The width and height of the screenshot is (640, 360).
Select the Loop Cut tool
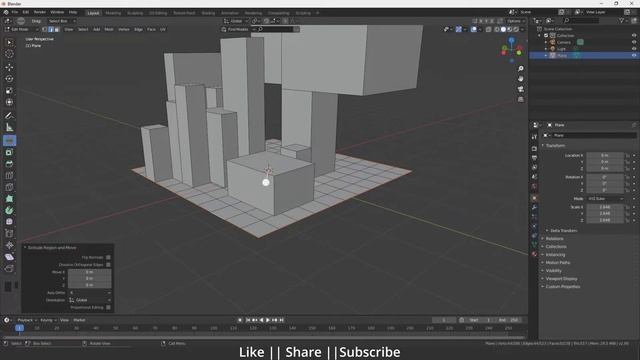9,176
